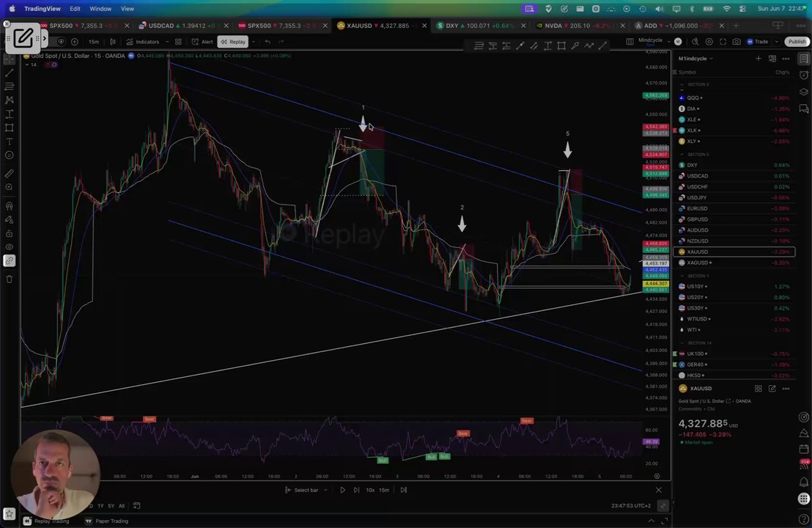Select USDJPY in the watchlist

coord(734,197)
